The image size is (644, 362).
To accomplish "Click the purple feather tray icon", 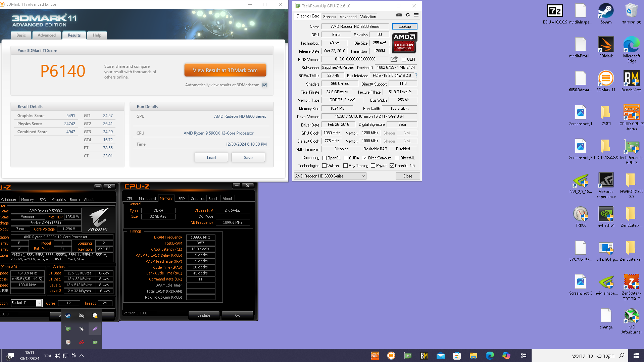I will click(x=95, y=329).
